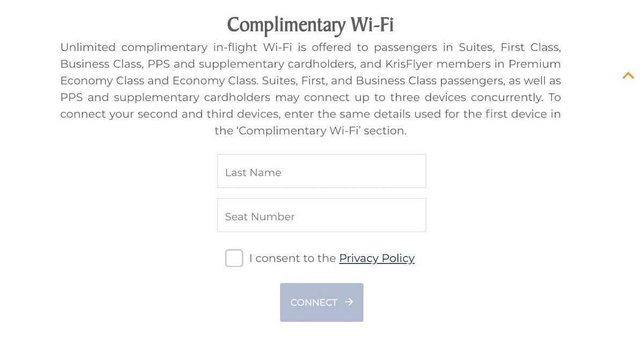This screenshot has height=340, width=644.
Task: Open the Privacy Policy link
Action: pyautogui.click(x=377, y=258)
